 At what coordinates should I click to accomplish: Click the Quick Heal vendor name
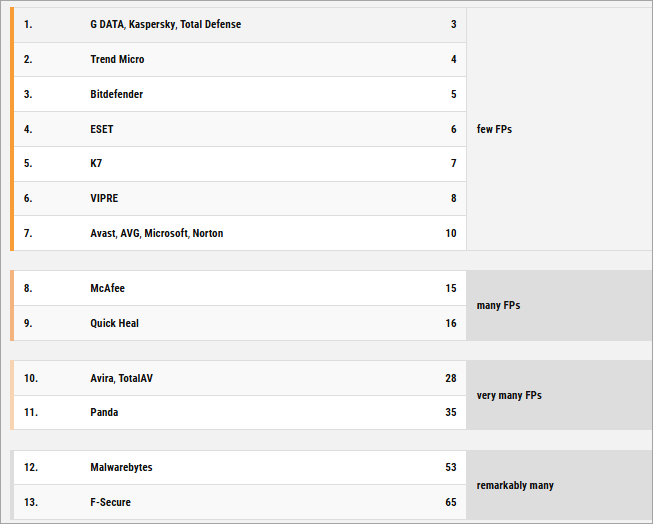click(114, 323)
